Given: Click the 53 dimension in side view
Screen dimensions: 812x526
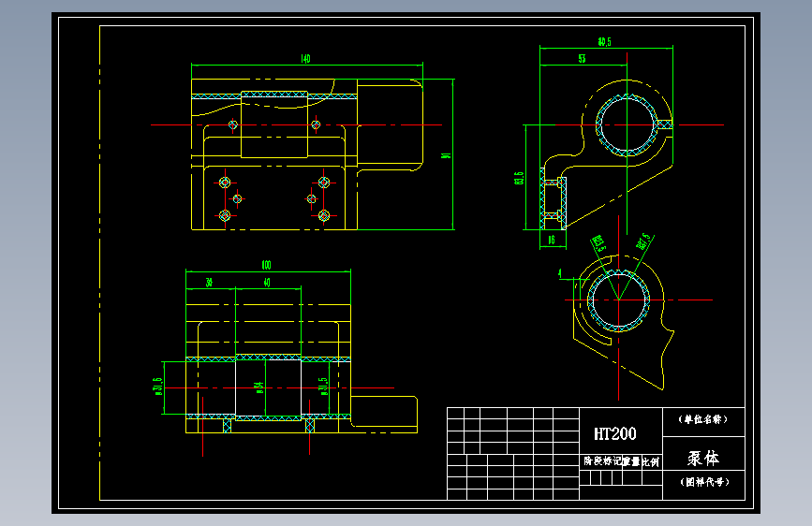Looking at the screenshot, I should [x=582, y=59].
